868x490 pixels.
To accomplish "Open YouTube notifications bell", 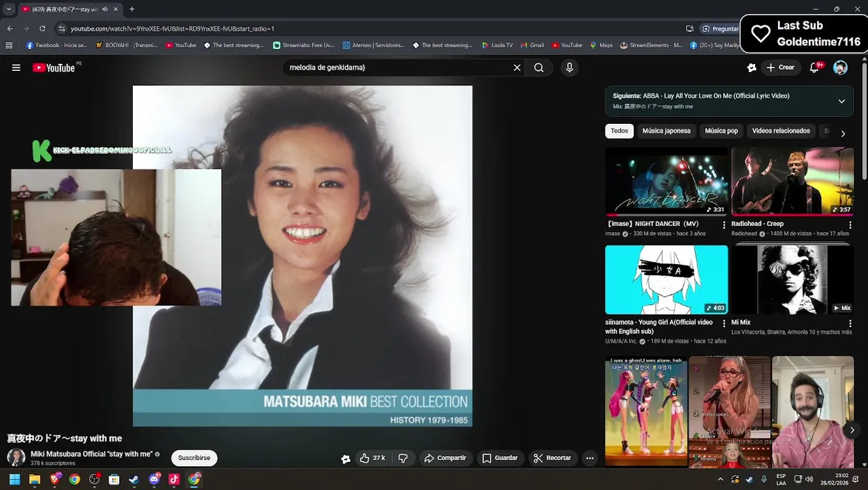I will click(815, 67).
